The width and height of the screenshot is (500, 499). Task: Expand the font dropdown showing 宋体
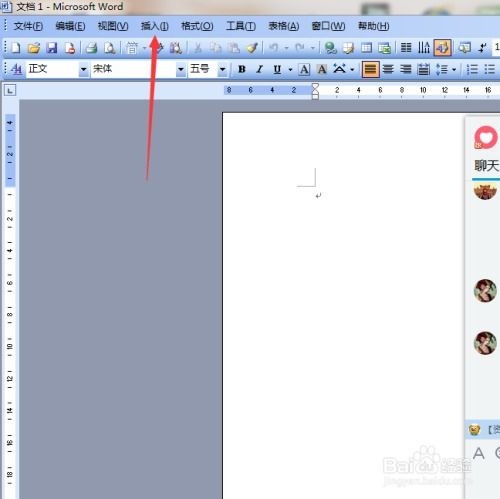pos(180,69)
